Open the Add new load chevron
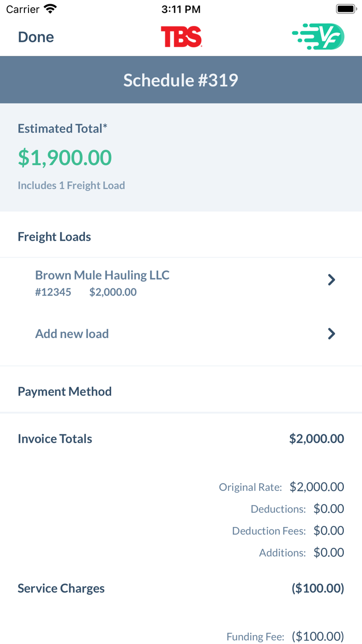Screen dimensions: 362x644 pyautogui.click(x=331, y=333)
